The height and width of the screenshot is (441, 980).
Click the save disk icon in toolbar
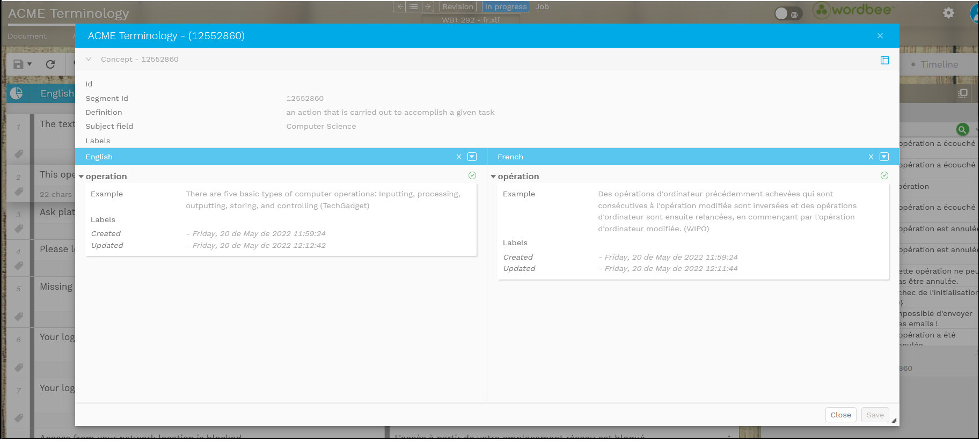(18, 64)
